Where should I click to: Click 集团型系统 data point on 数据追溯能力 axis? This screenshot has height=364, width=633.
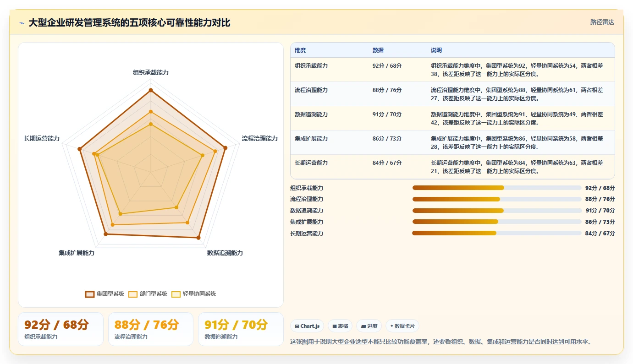[198, 238]
